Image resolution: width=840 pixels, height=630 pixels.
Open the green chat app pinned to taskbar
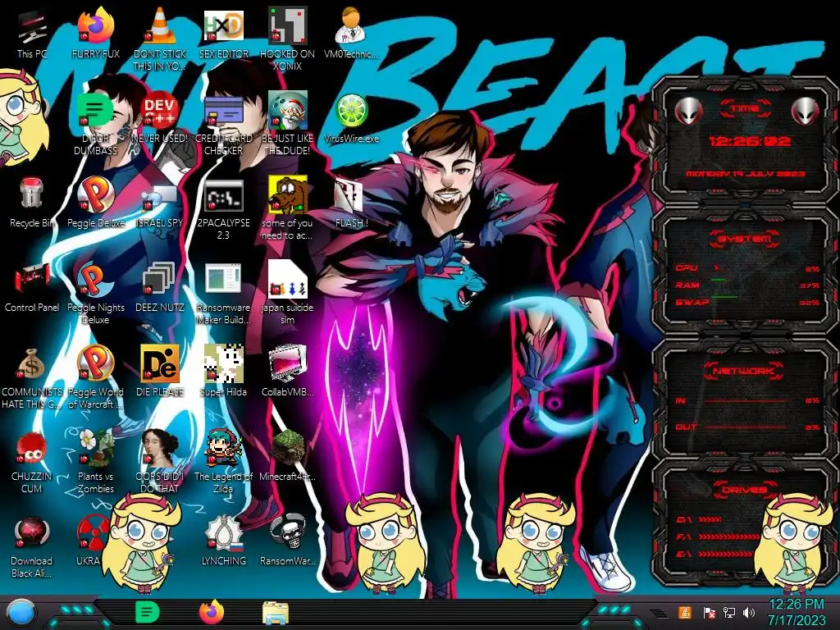tap(148, 612)
